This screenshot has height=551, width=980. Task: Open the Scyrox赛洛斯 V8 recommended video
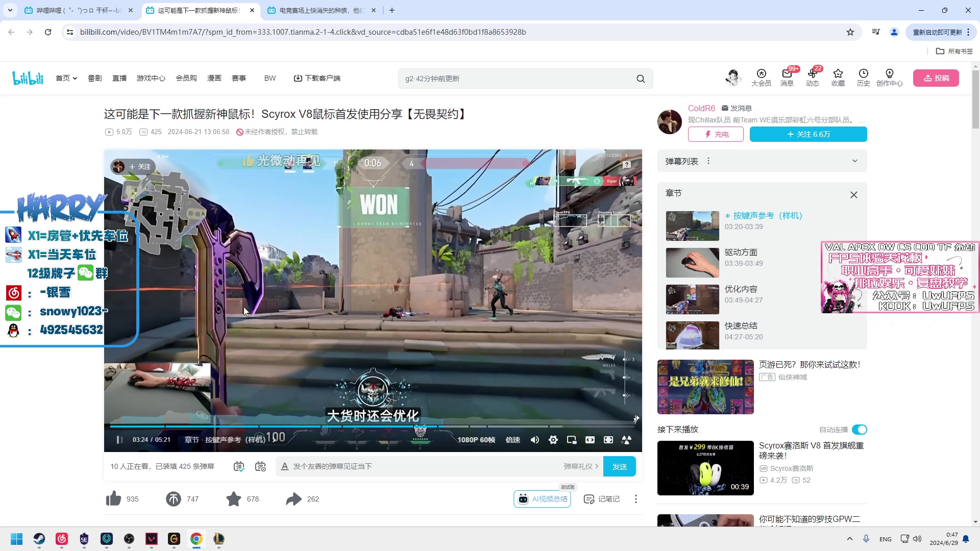pos(705,468)
